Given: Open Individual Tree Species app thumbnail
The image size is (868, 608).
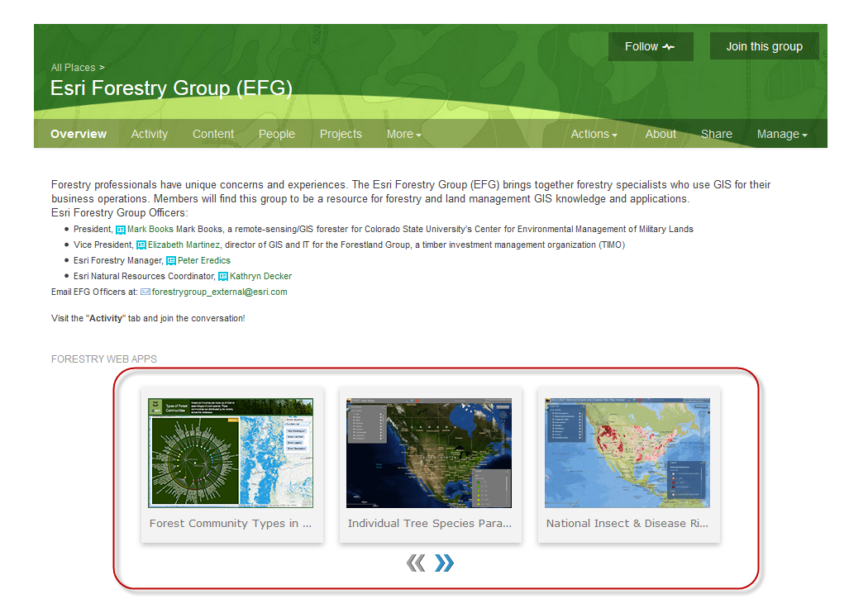Looking at the screenshot, I should point(429,453).
